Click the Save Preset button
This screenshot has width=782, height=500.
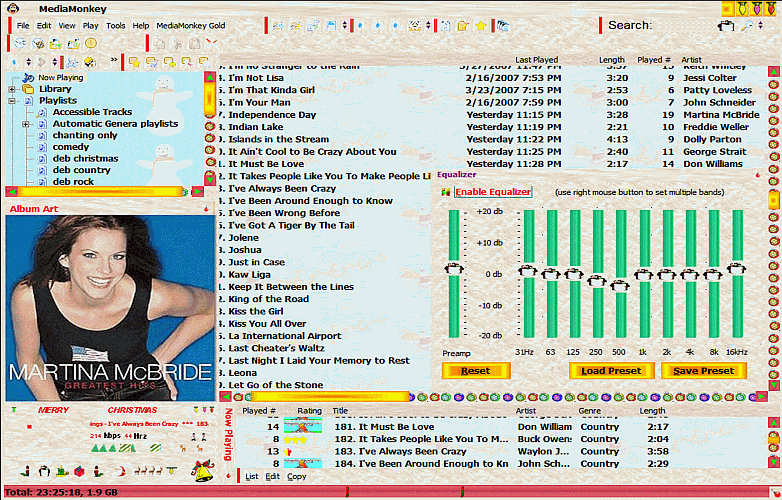click(x=704, y=371)
